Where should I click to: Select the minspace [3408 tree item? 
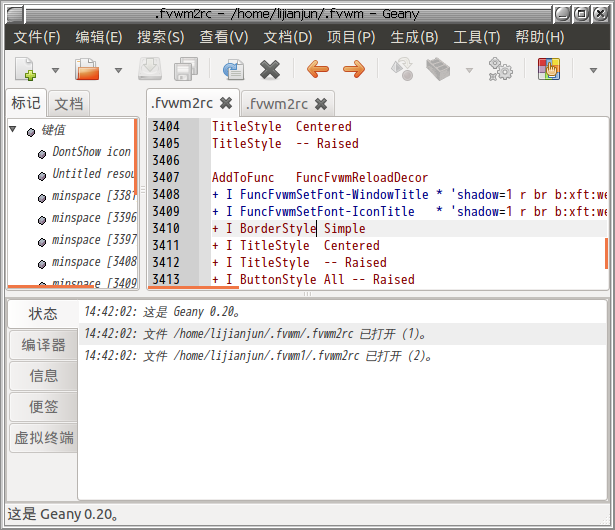[x=94, y=262]
